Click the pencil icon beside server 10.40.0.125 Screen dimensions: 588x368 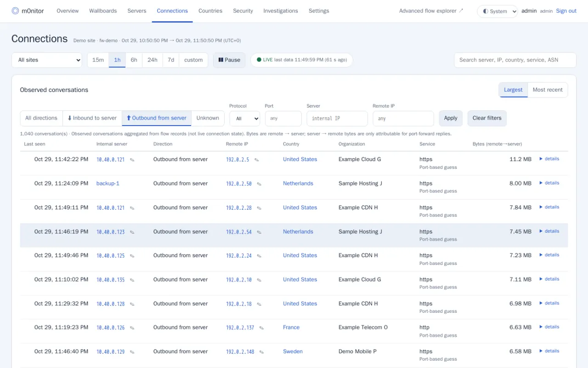coord(132,256)
